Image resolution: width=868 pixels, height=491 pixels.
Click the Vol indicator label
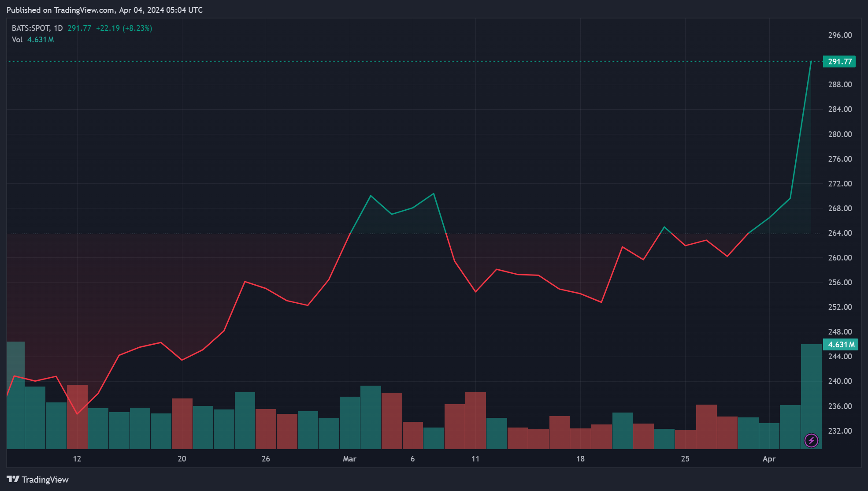[x=17, y=40]
